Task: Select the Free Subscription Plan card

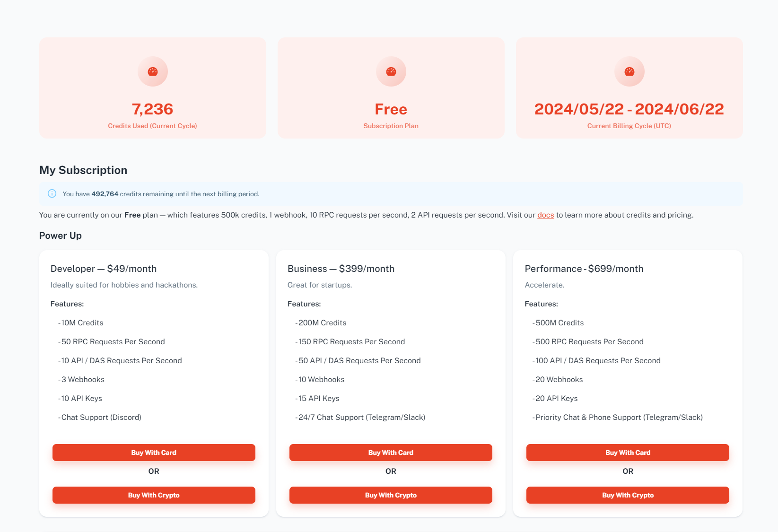Action: [391, 88]
